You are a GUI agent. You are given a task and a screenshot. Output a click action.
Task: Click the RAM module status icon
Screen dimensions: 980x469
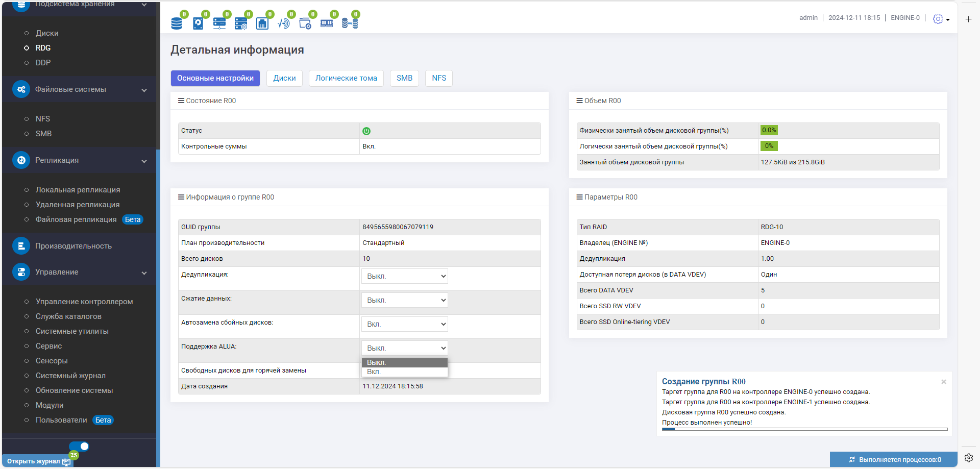[327, 23]
